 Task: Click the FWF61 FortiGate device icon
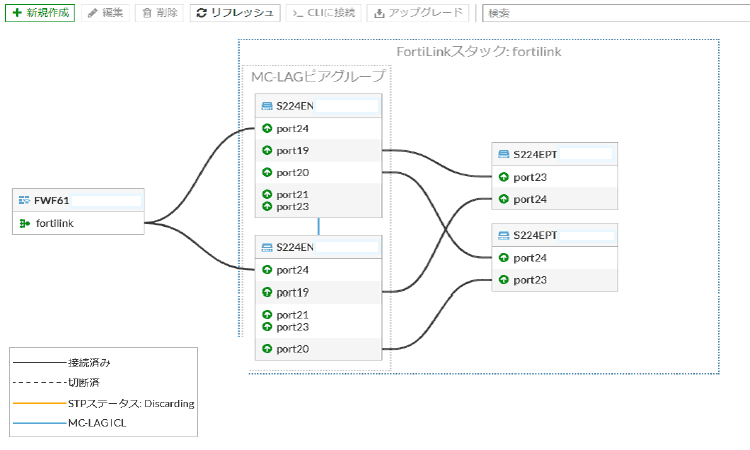coord(24,200)
